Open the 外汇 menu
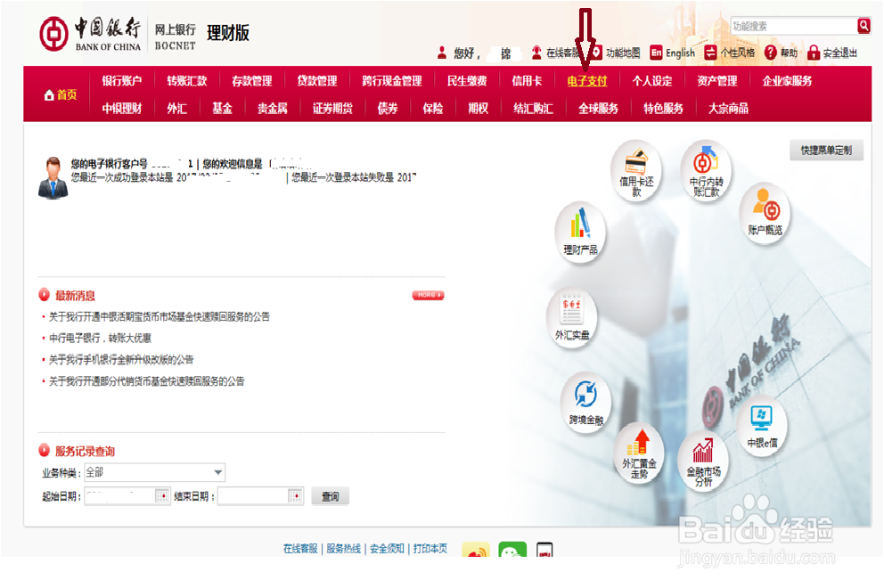Viewport: 884px width, 588px height. pyautogui.click(x=177, y=108)
